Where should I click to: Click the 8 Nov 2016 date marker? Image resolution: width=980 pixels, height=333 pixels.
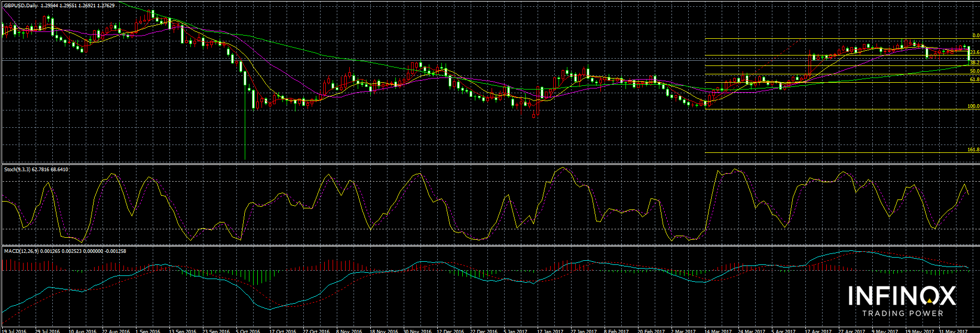(349, 331)
